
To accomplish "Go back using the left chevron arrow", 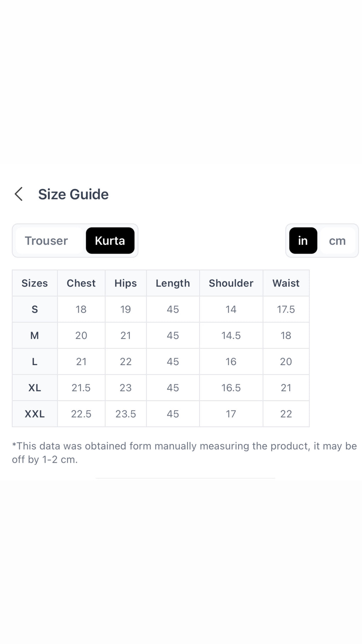I will tap(19, 194).
